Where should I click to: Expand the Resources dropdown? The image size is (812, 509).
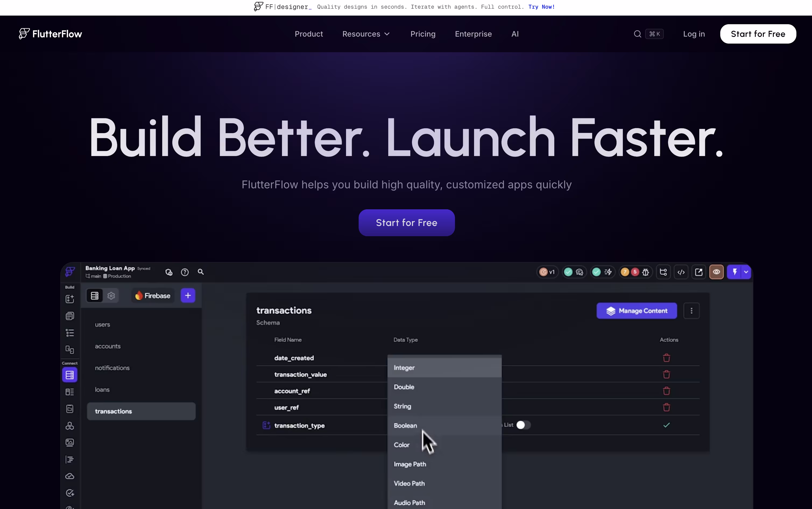point(366,34)
